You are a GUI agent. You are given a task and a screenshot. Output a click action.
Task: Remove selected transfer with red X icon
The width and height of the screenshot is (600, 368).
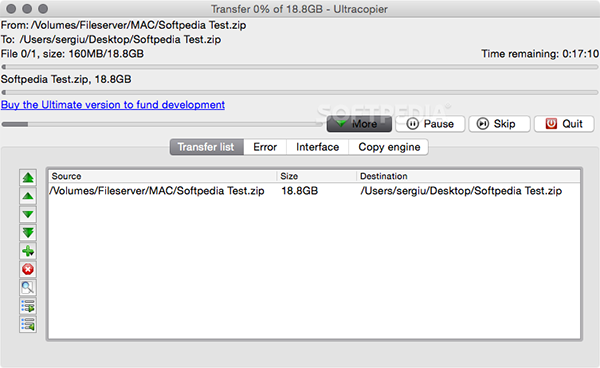point(28,270)
